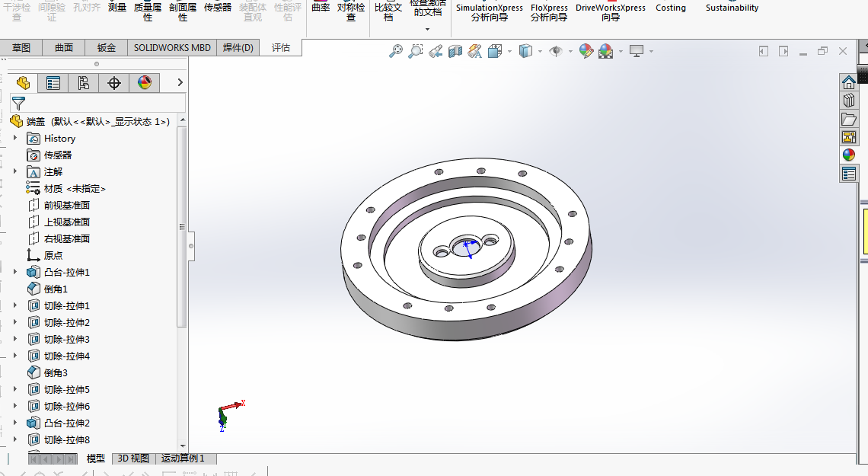
Task: Click the 比较文档 compare documents tool
Action: [388, 11]
